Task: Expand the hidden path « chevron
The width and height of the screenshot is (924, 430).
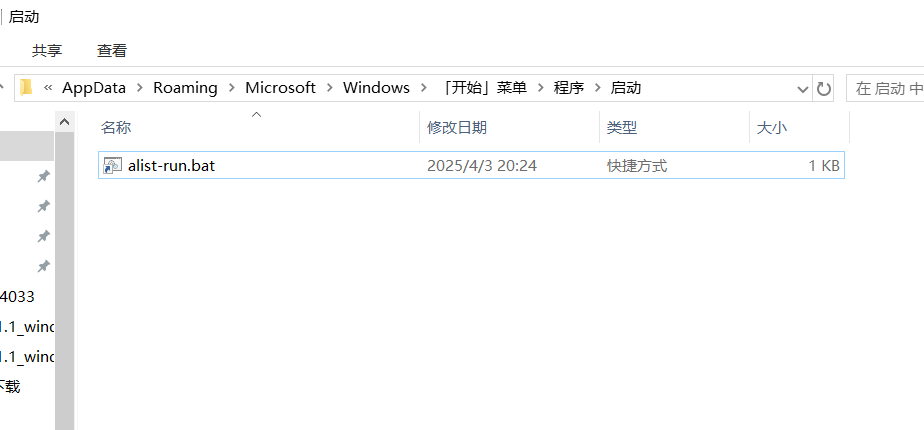Action: (48, 88)
